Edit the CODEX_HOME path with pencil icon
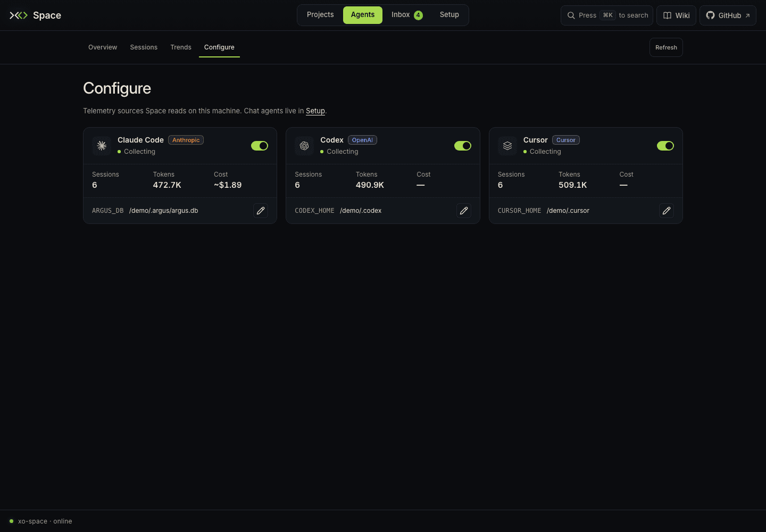Screen dimensions: 766x532 [x=464, y=211]
